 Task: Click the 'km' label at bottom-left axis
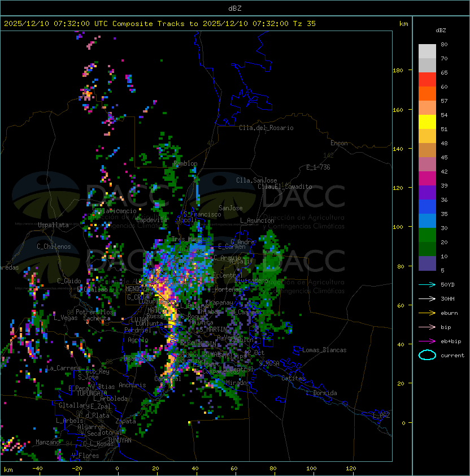pyautogui.click(x=8, y=470)
